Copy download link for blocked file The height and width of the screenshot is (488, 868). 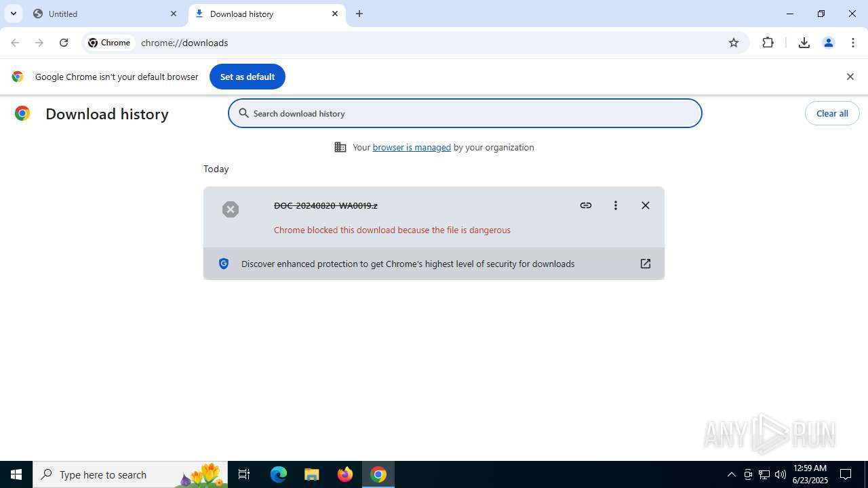(586, 205)
